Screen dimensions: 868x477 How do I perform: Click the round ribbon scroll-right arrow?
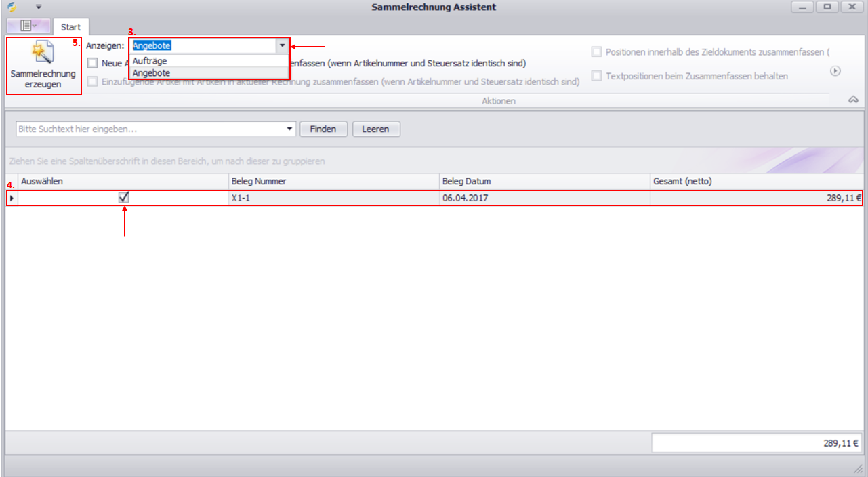835,71
